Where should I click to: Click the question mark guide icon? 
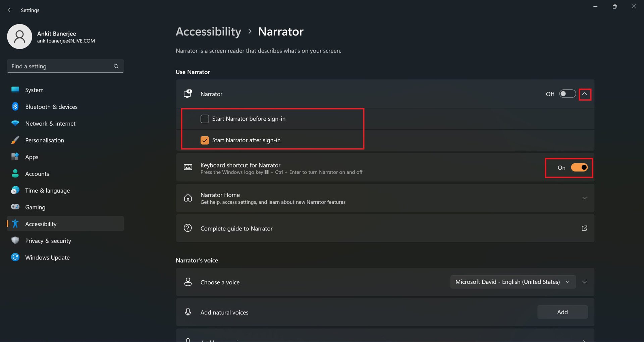(188, 228)
